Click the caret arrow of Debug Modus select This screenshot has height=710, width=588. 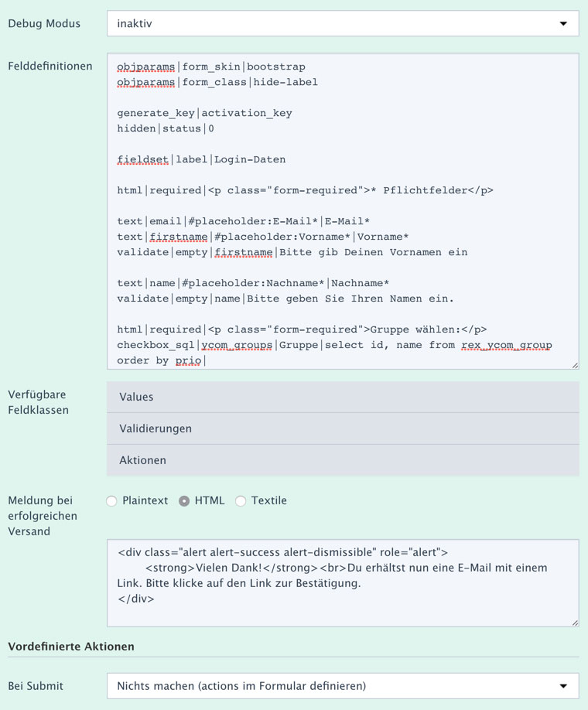[562, 24]
